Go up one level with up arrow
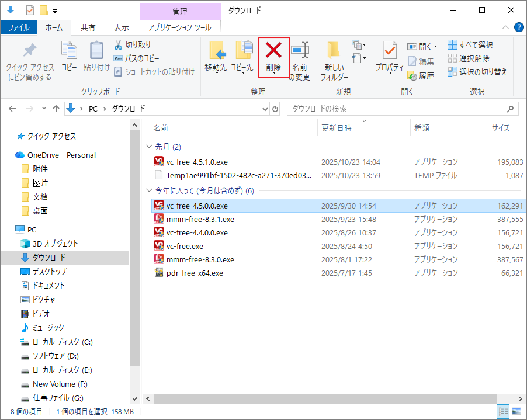The width and height of the screenshot is (527, 420). [56, 109]
